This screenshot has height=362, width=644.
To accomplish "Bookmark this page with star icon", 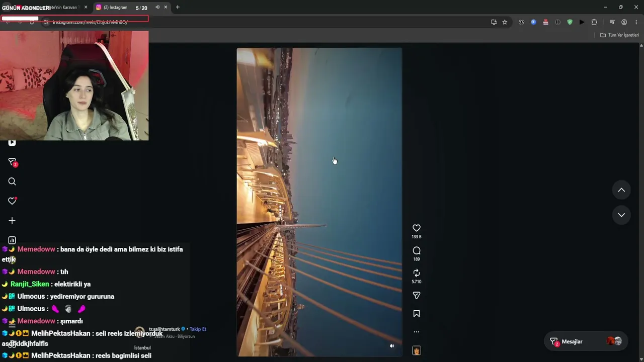I will coord(505,22).
